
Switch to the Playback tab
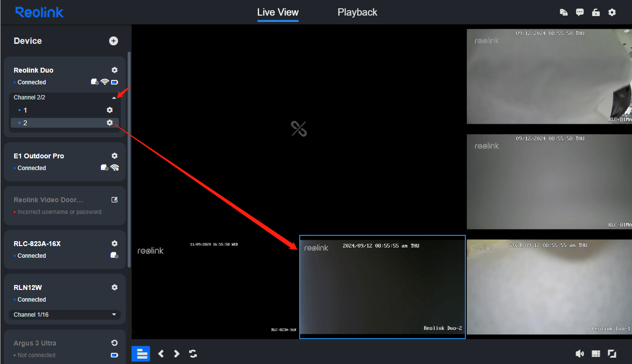coord(357,13)
